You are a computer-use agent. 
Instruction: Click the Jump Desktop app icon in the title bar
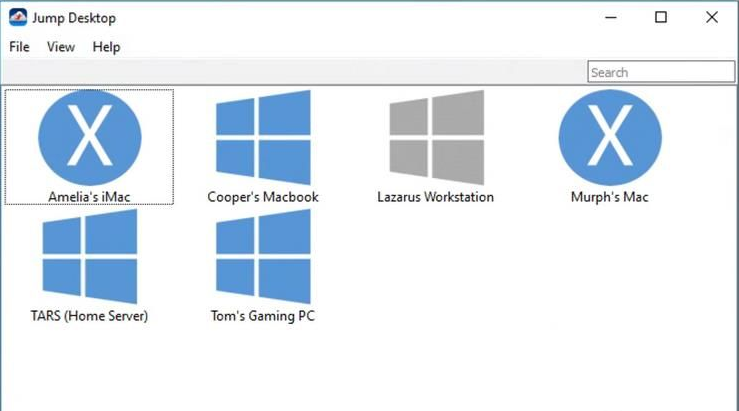[x=18, y=17]
